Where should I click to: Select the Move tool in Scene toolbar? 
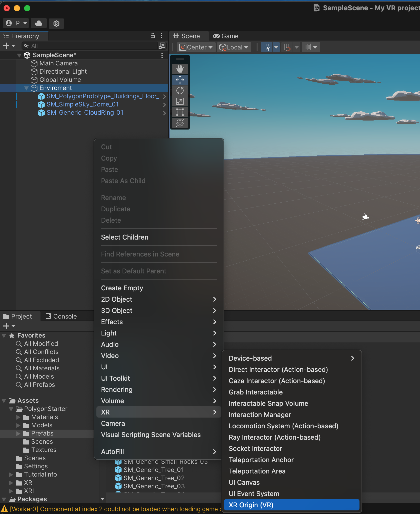[180, 80]
